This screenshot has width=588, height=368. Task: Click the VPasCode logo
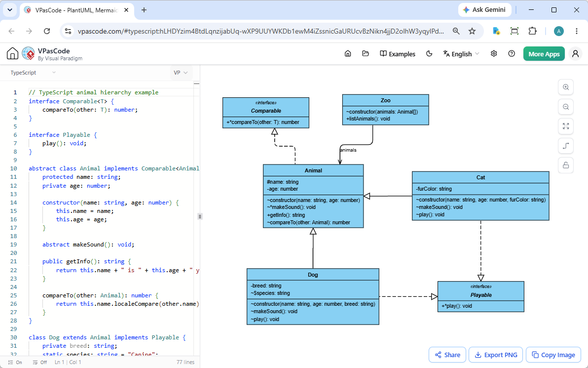[29, 54]
